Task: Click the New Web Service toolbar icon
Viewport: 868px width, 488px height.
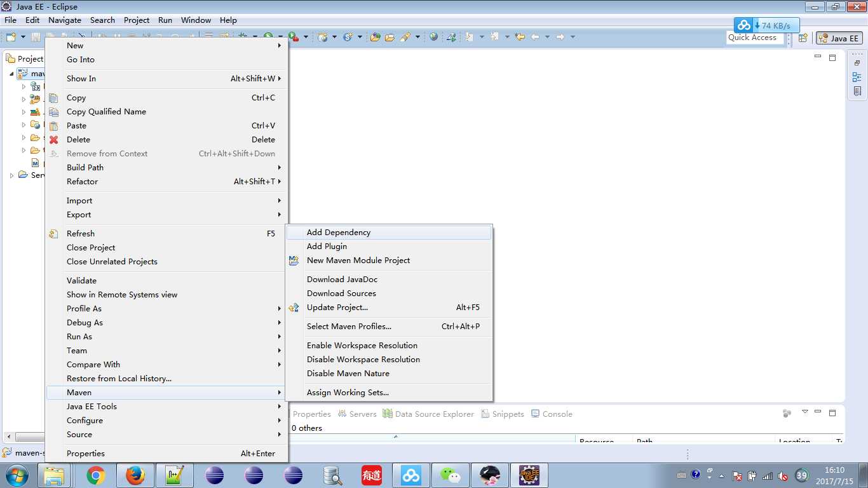Action: point(348,37)
